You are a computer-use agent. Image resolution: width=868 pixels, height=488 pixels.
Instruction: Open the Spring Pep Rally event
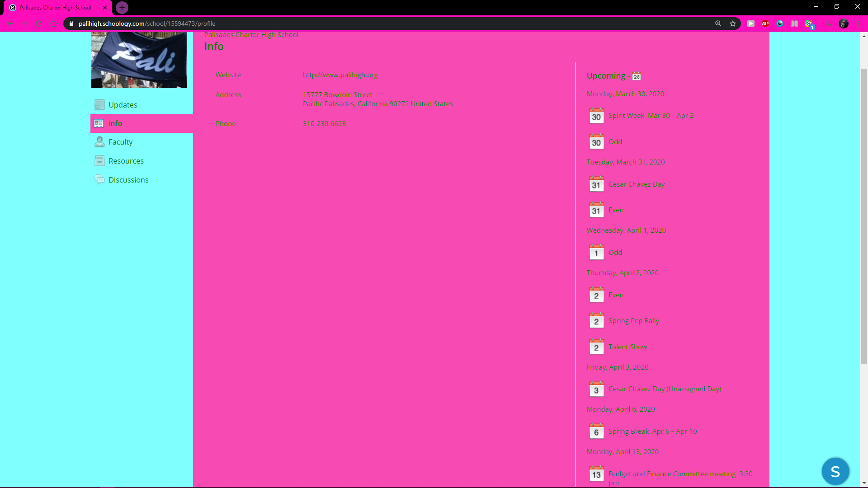click(634, 321)
